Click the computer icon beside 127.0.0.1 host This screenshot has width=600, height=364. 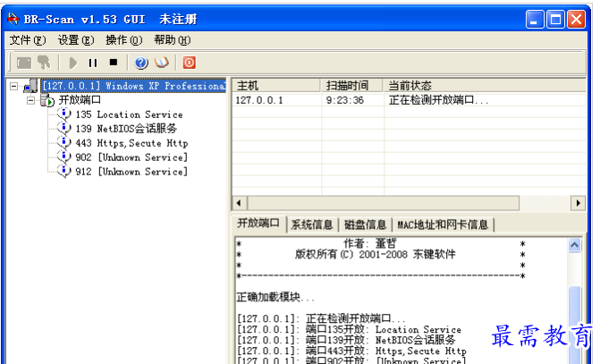(x=30, y=86)
